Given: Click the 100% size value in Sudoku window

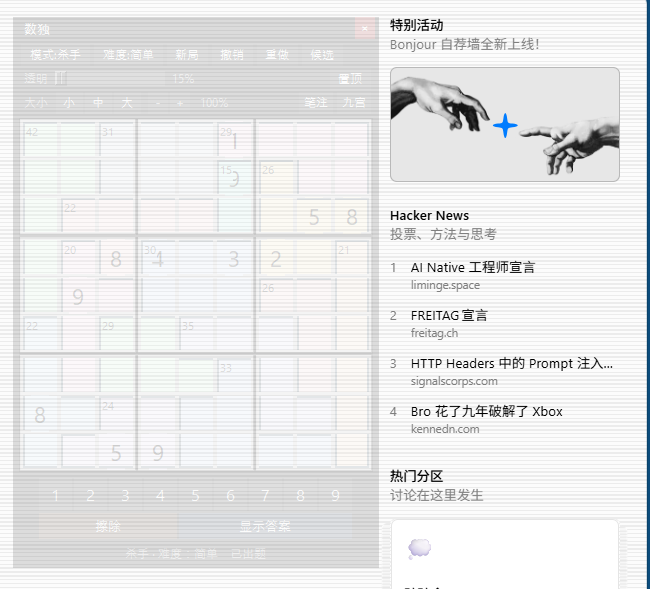Looking at the screenshot, I should point(214,103).
